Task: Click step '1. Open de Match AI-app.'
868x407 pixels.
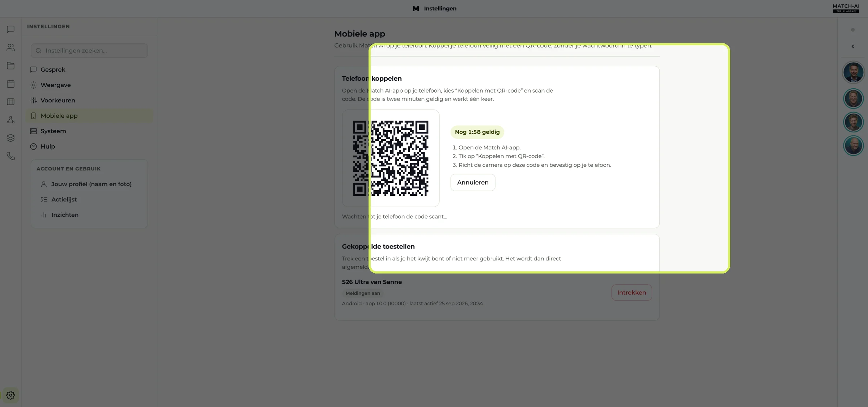Action: (486, 148)
